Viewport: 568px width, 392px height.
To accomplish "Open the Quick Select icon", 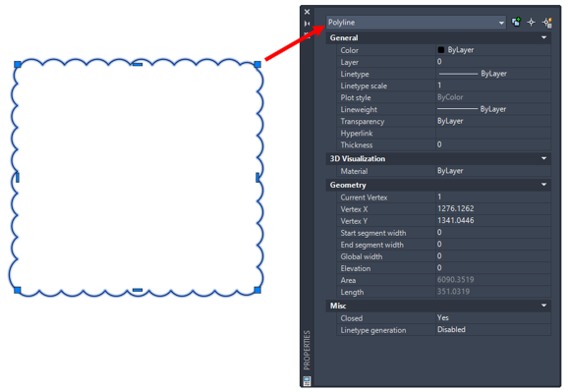I will [x=547, y=23].
